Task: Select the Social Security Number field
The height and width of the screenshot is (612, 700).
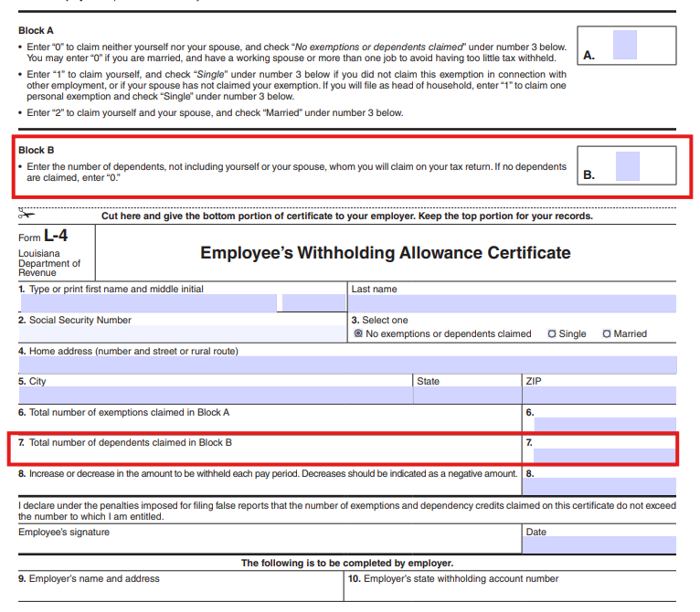Action: 181,334
